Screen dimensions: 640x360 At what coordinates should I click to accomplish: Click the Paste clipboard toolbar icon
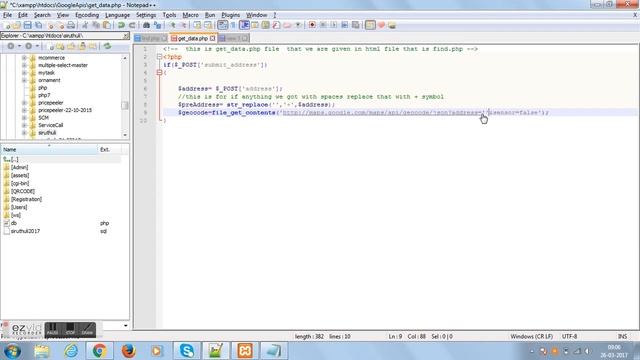tap(107, 25)
